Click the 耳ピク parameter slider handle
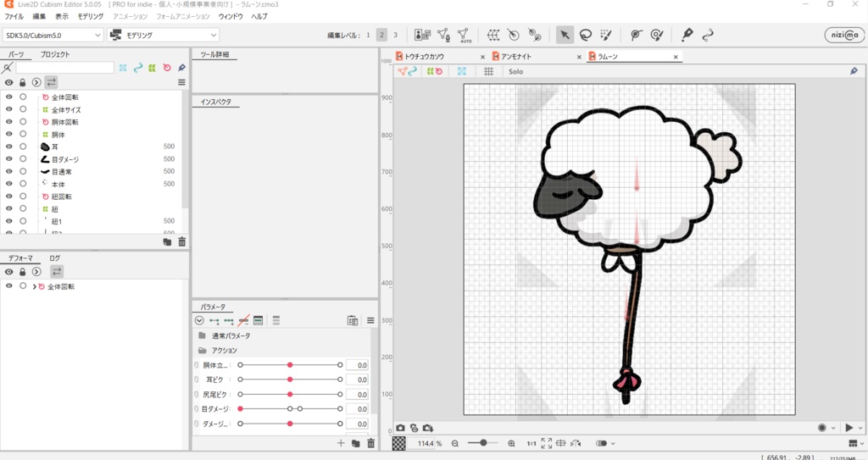 click(290, 380)
